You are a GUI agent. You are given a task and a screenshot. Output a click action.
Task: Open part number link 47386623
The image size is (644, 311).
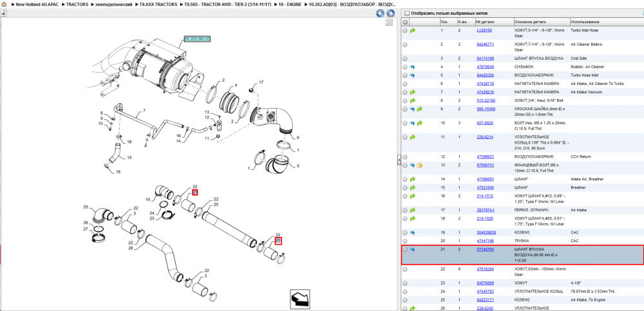(485, 156)
